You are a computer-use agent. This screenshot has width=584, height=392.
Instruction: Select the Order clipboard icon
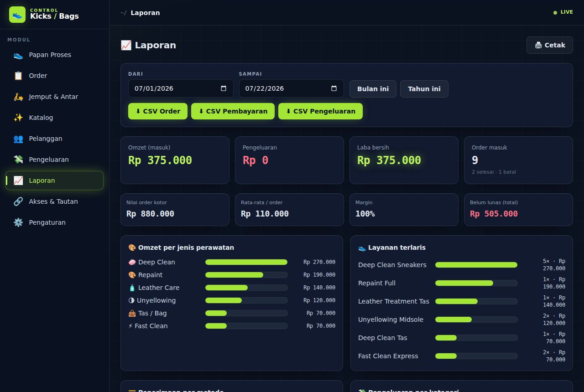pyautogui.click(x=18, y=76)
